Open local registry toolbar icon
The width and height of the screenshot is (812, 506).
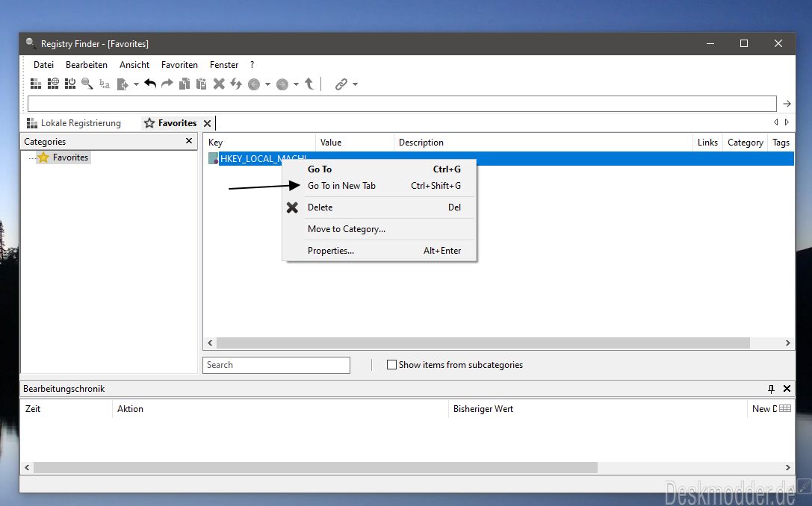click(x=36, y=84)
